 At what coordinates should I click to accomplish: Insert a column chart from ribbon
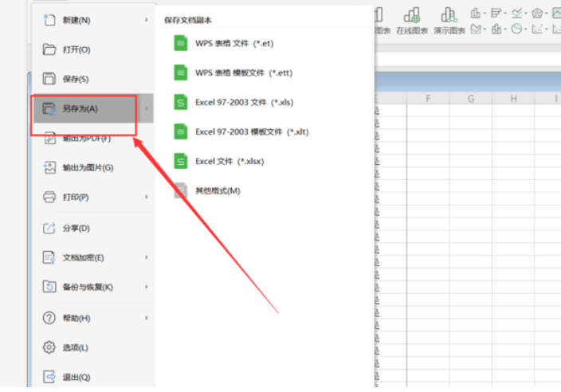pyautogui.click(x=476, y=14)
